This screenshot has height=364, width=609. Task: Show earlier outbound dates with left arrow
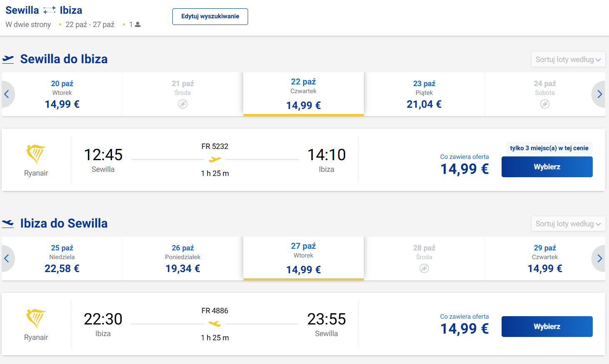pos(7,94)
